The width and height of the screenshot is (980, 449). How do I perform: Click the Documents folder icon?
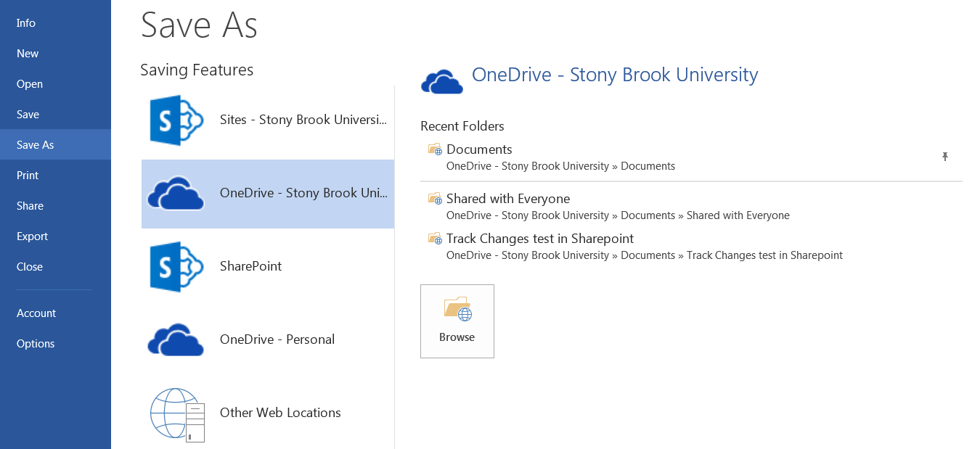[435, 149]
